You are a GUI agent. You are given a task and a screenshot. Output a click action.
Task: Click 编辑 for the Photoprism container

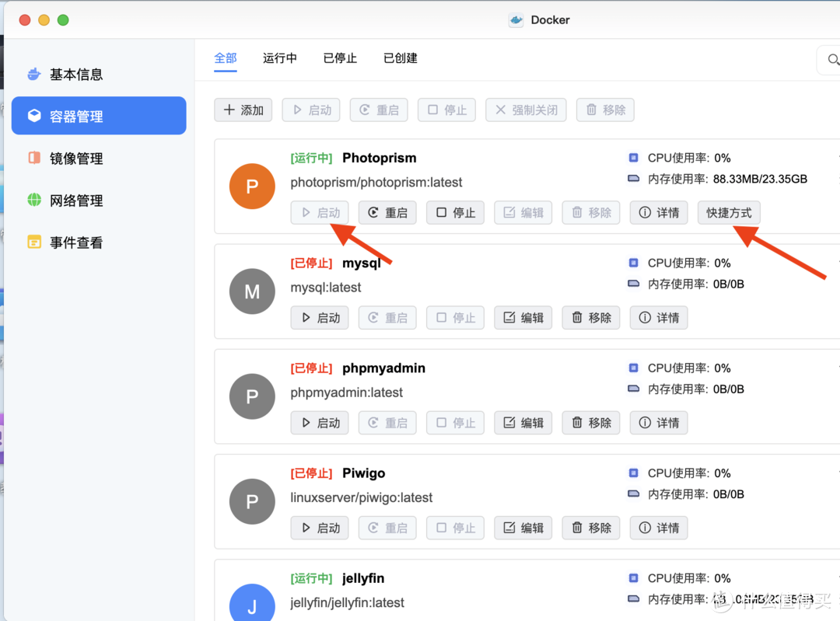pyautogui.click(x=523, y=212)
